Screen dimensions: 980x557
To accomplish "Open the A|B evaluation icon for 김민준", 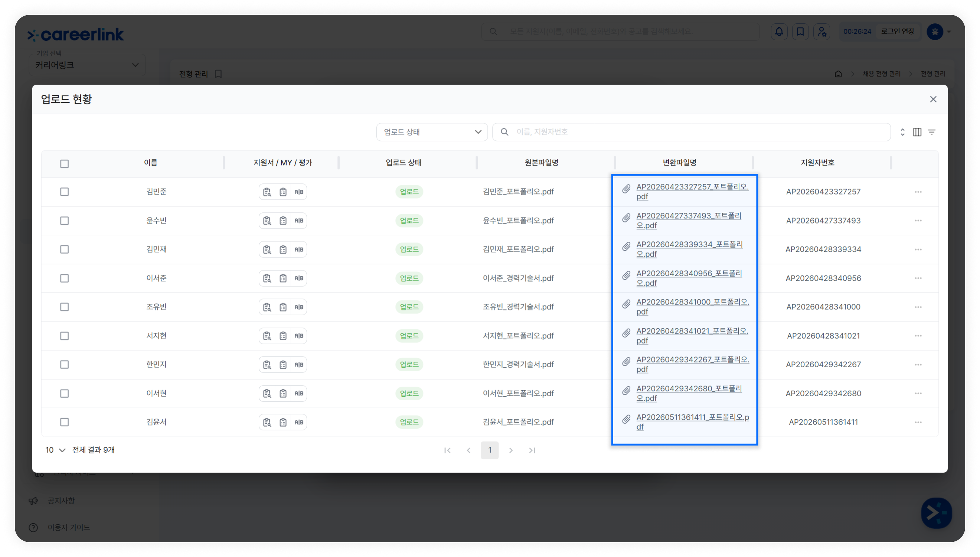I will pos(299,192).
